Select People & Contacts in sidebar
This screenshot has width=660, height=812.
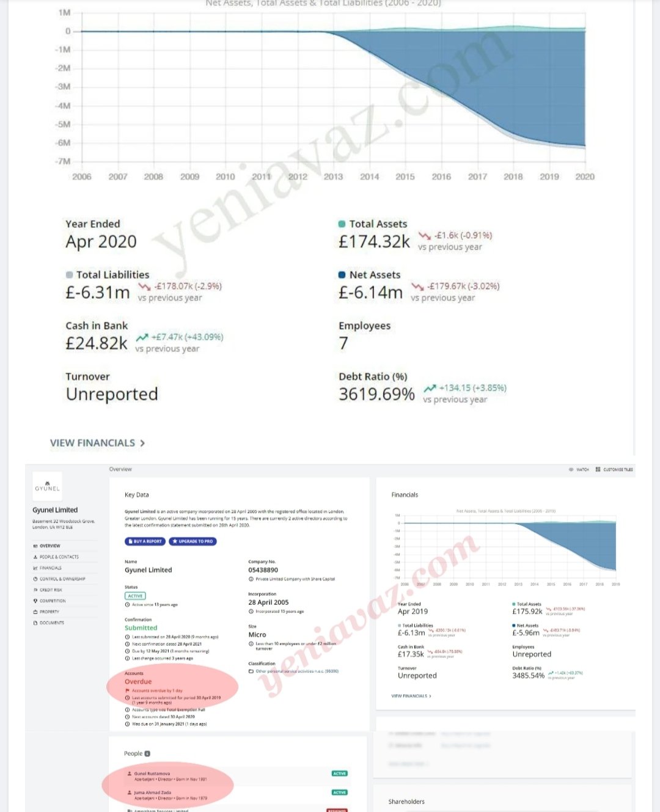pos(59,557)
